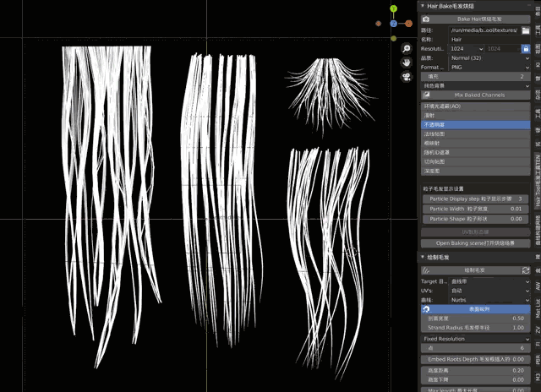Viewport: 541px width, 392px height.
Task: Click the 绘制毛发 draw hair button
Action: [471, 270]
